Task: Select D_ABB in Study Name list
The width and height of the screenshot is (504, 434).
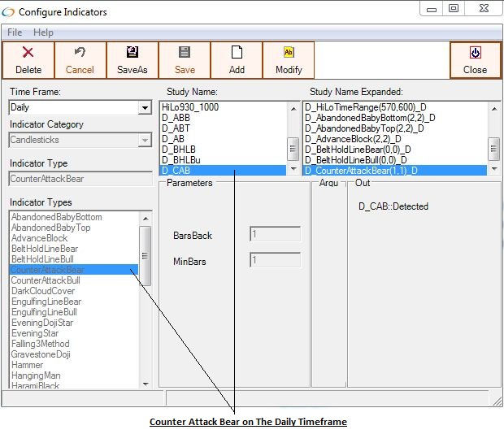Action: pyautogui.click(x=176, y=118)
